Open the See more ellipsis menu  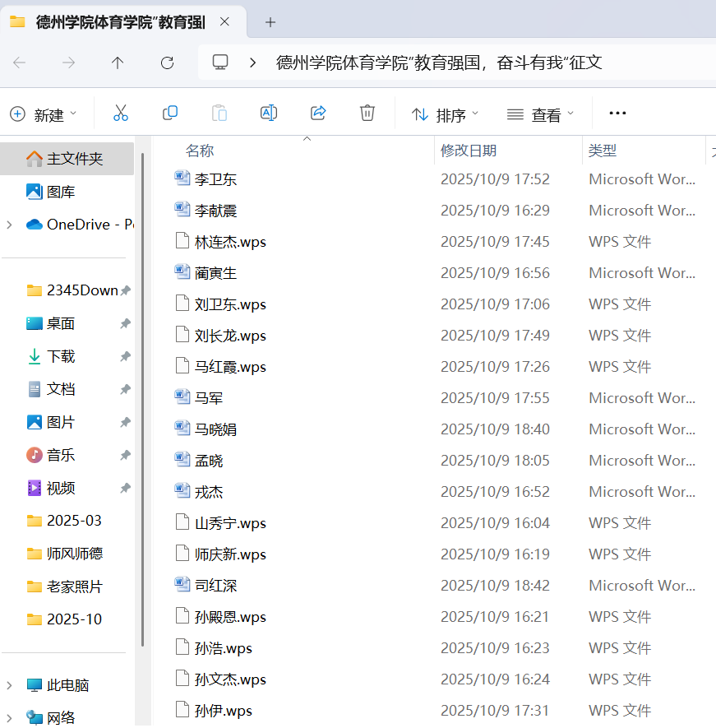point(617,114)
